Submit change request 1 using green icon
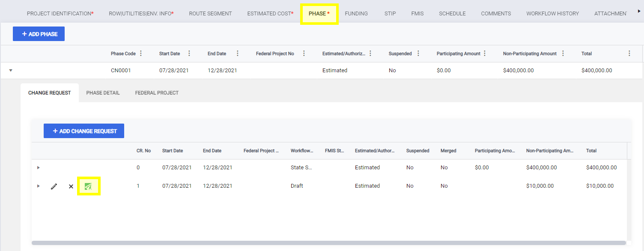Viewport: 644px width, 251px height. pyautogui.click(x=88, y=186)
